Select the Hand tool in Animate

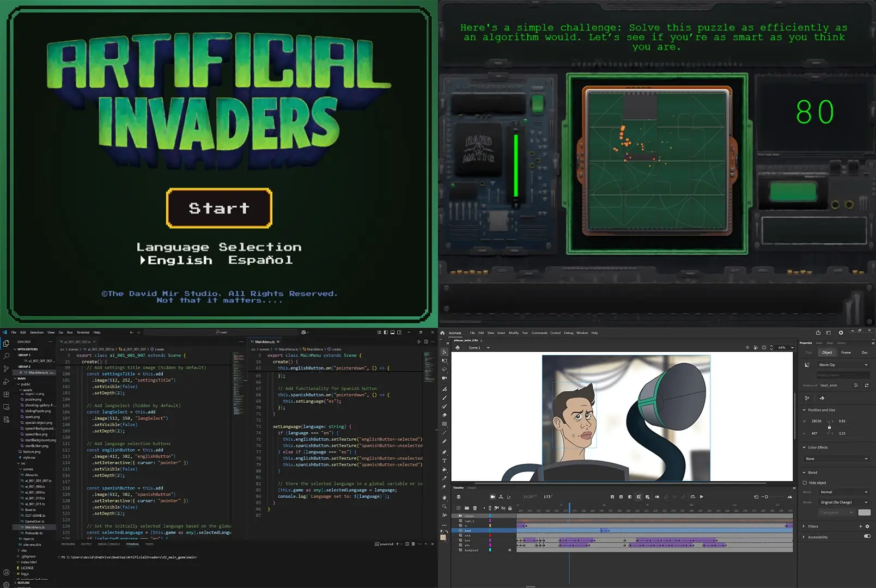click(445, 498)
